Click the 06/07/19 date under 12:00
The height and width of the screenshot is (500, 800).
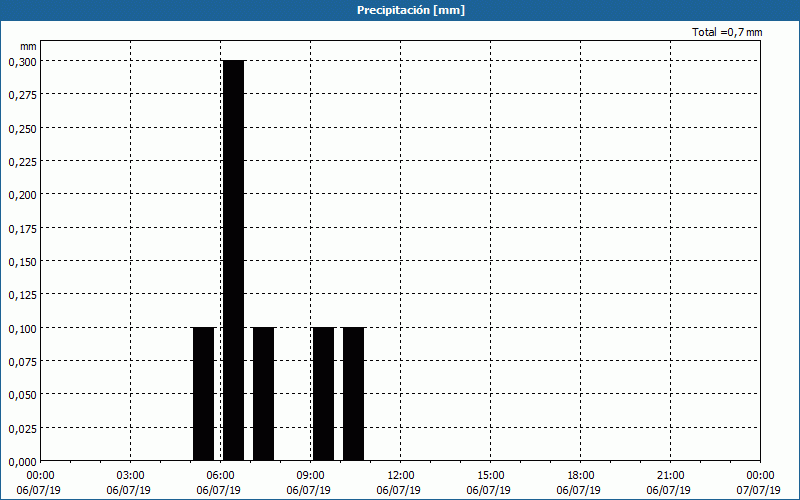pos(398,490)
